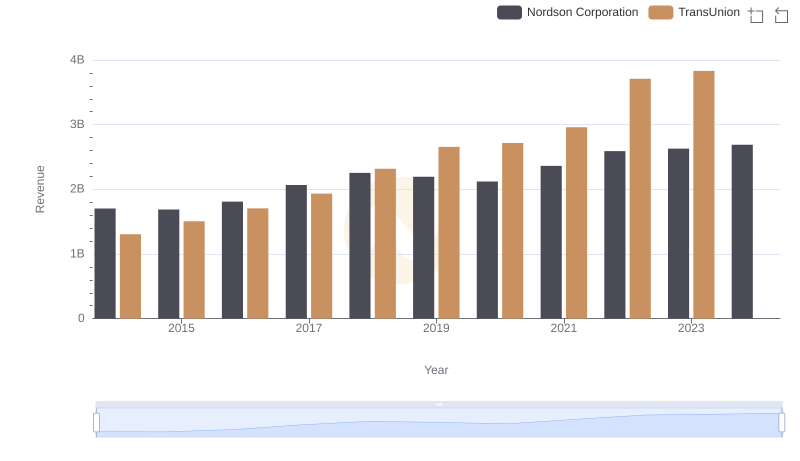Click the 2B y-axis label
This screenshot has height=461, width=800.
point(77,189)
